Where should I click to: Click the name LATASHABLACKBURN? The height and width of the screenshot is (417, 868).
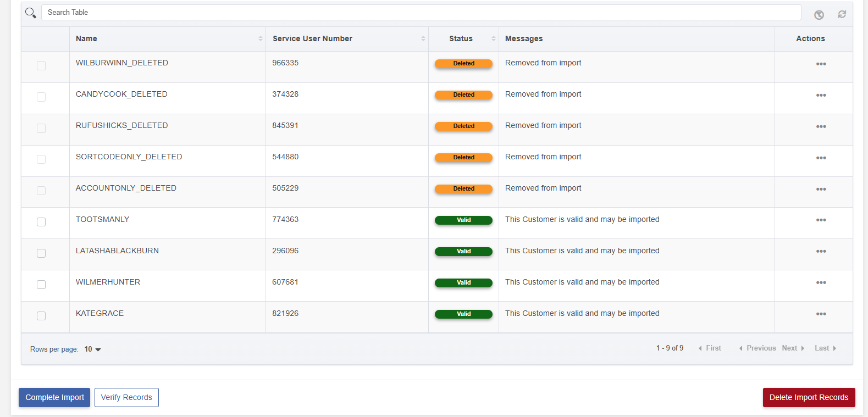(117, 251)
